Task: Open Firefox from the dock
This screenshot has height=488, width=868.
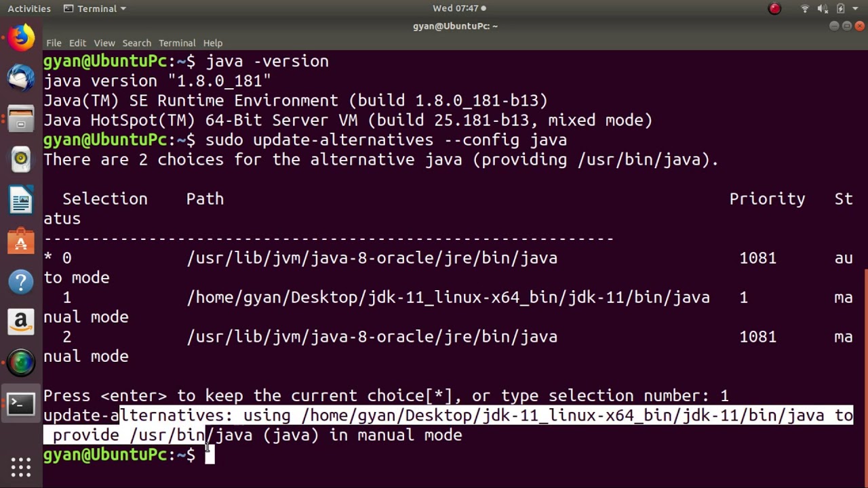Action: click(x=21, y=38)
